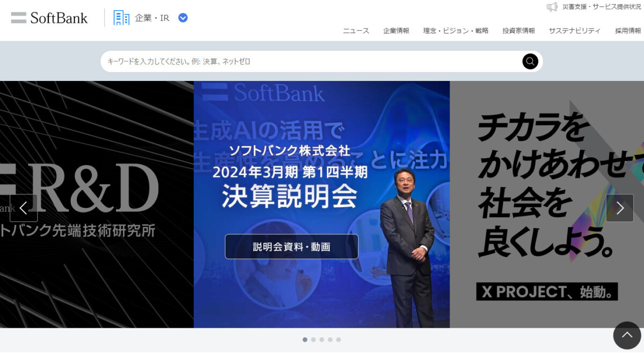Viewport: 644px width, 362px height.
Task: Click the black search magnifier button
Action: 530,61
